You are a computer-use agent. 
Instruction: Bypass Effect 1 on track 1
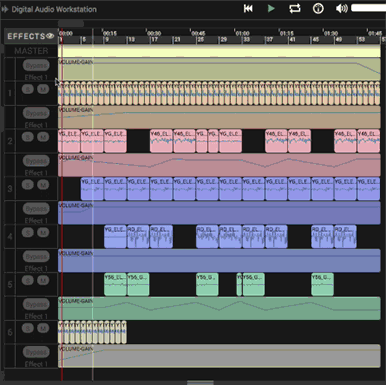click(36, 113)
